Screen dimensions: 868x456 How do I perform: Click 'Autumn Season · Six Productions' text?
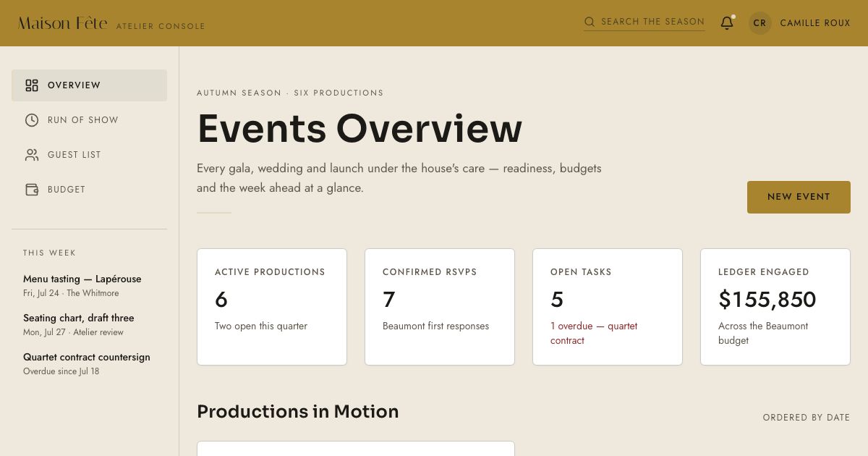(x=290, y=93)
